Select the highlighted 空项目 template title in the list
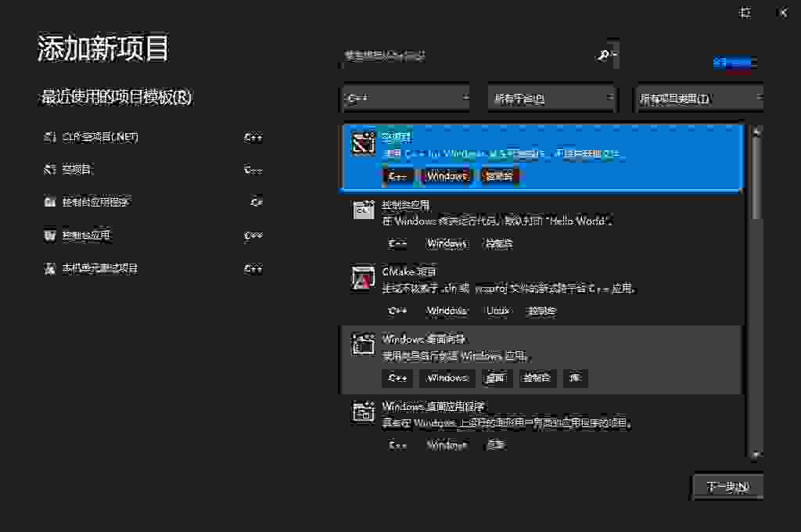The height and width of the screenshot is (532, 801). pos(397,137)
